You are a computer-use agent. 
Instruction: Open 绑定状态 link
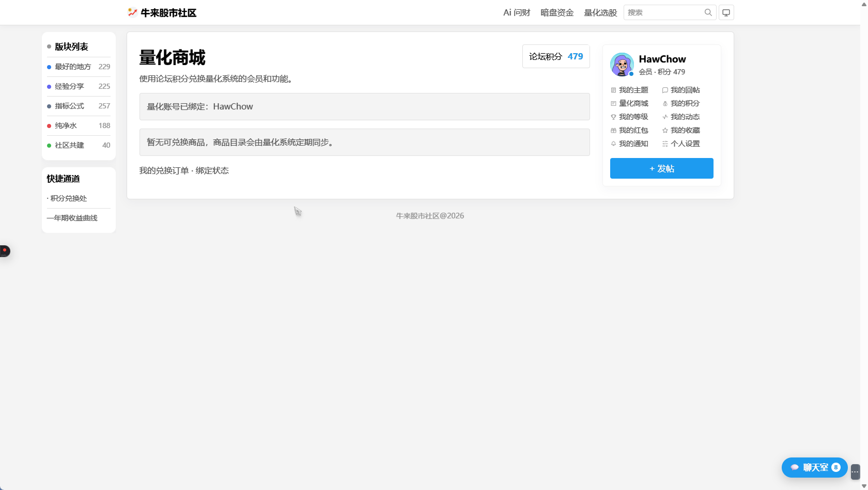click(x=212, y=170)
